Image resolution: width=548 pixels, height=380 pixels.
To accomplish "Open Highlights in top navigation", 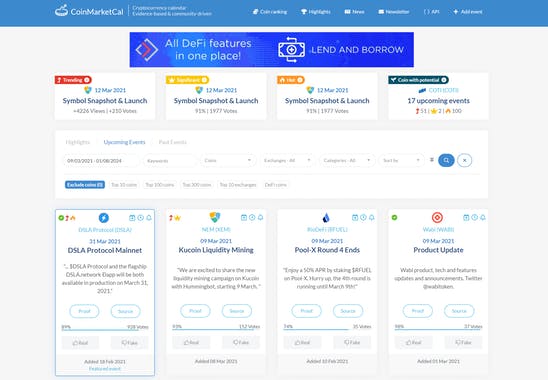I will coord(316,12).
